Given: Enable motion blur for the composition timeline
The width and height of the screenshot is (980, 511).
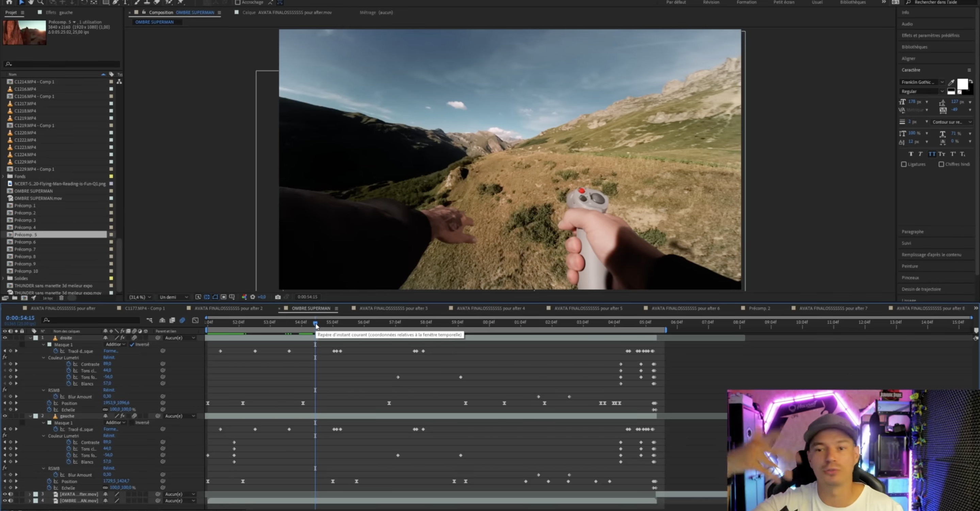Looking at the screenshot, I should coord(182,320).
